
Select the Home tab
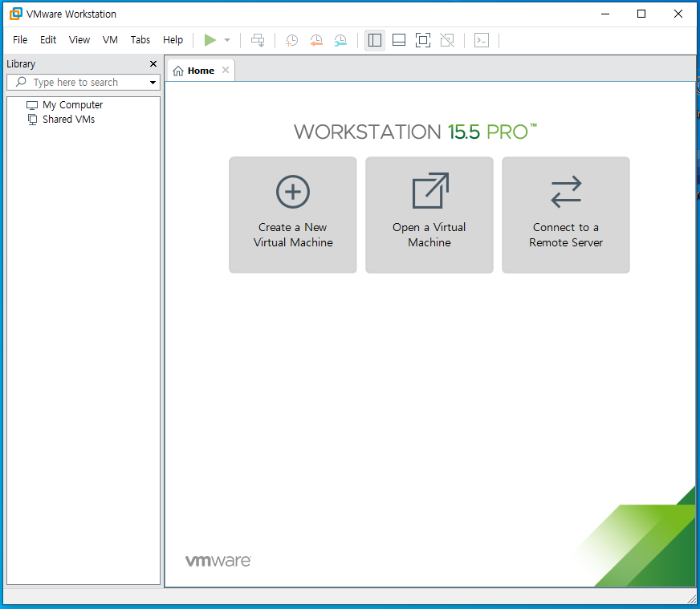[201, 71]
